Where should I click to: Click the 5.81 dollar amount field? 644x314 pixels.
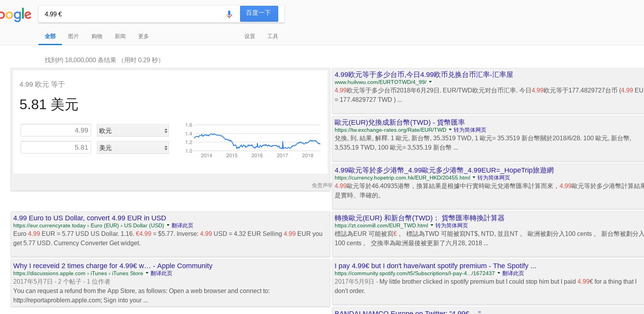pos(56,147)
